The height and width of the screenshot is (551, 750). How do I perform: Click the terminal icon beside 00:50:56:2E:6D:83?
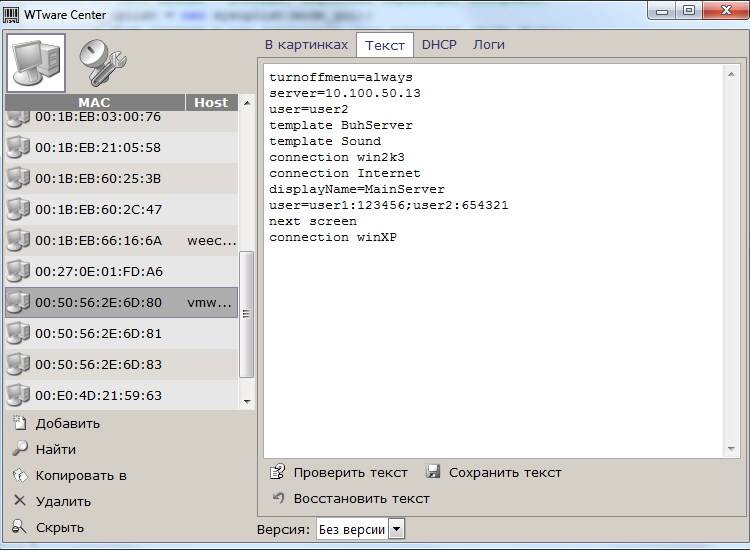(18, 364)
